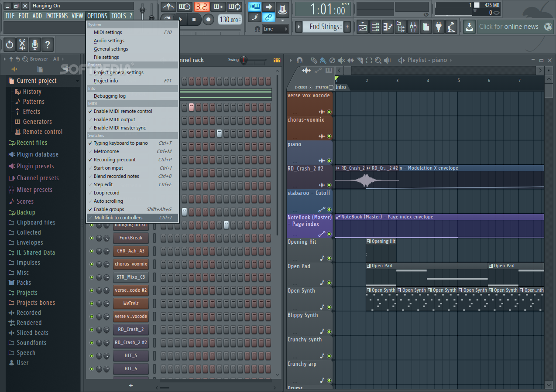Open the Line snap dropdown
Image resolution: width=556 pixels, height=392 pixels.
click(x=275, y=29)
